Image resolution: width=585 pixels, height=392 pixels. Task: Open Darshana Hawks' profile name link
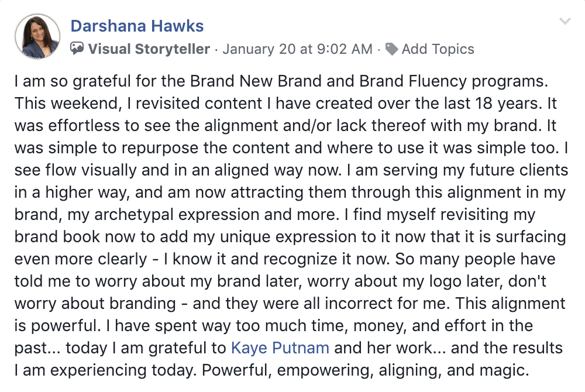tap(137, 26)
